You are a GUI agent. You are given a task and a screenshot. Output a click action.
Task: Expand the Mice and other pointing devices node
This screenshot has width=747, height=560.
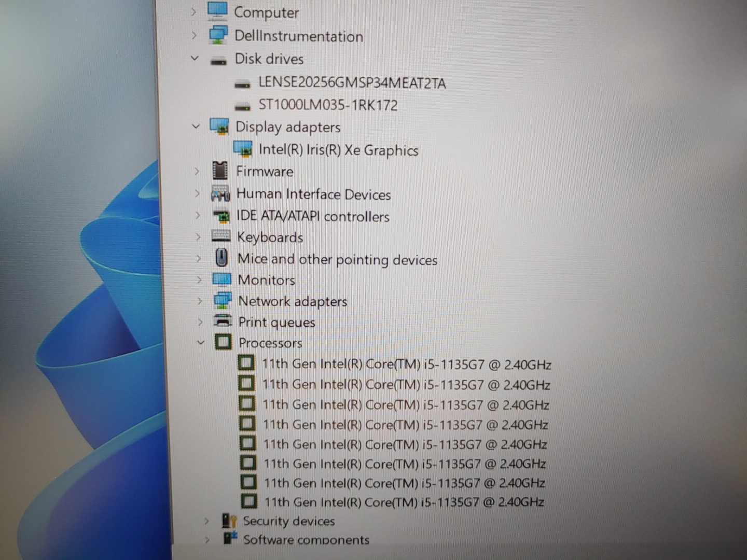click(199, 258)
